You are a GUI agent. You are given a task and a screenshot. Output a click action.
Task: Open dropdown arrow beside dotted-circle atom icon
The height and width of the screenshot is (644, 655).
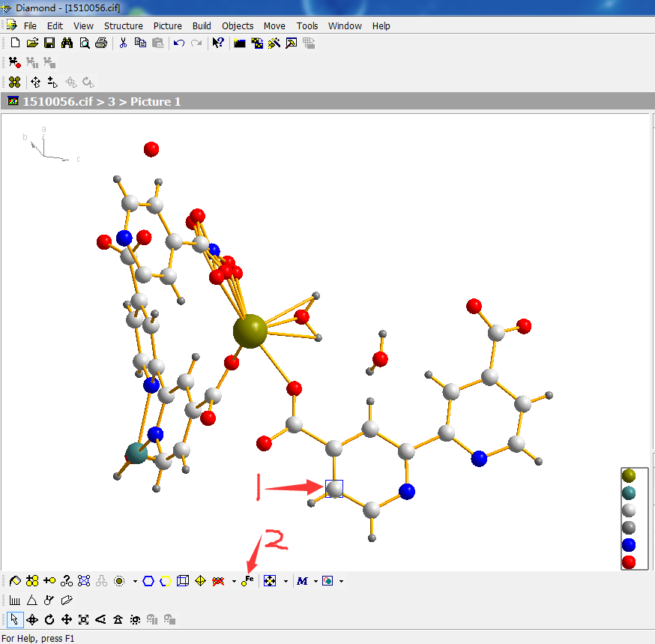[x=134, y=581]
